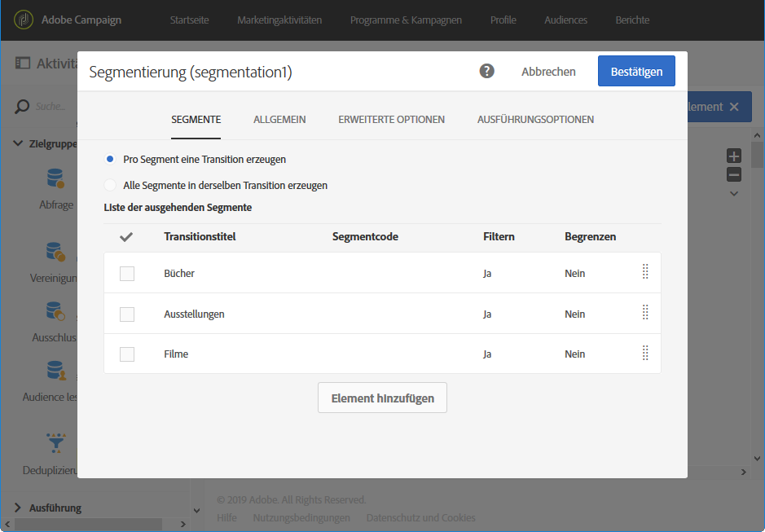765x532 pixels.
Task: Tick the checkbox for Bücher segment
Action: [127, 274]
